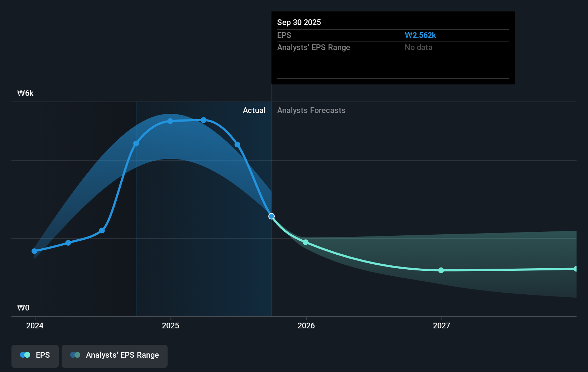Click the 'Sep 30 2025' tooltip date
The image size is (588, 372).
click(299, 22)
